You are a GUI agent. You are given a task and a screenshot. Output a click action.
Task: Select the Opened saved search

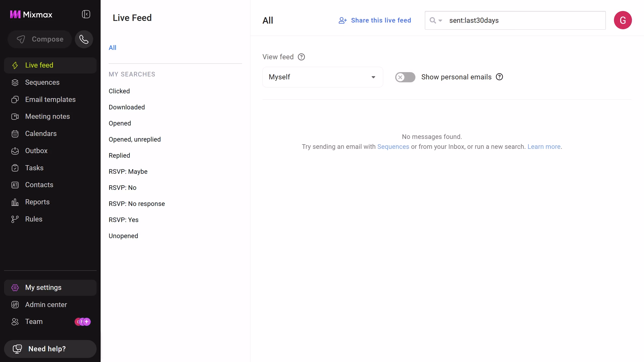[x=120, y=123]
